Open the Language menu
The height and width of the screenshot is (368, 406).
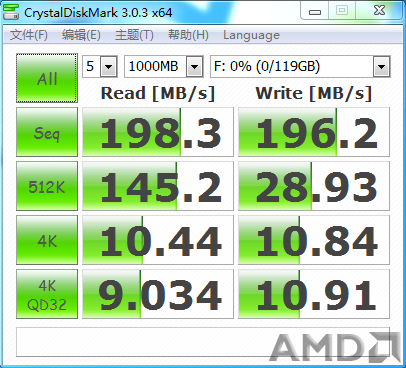[x=251, y=35]
